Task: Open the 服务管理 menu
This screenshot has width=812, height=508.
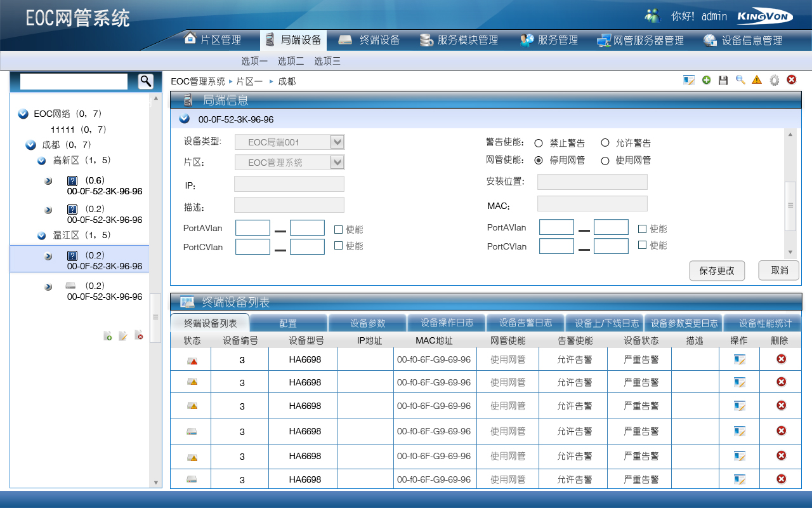Action: (549, 40)
